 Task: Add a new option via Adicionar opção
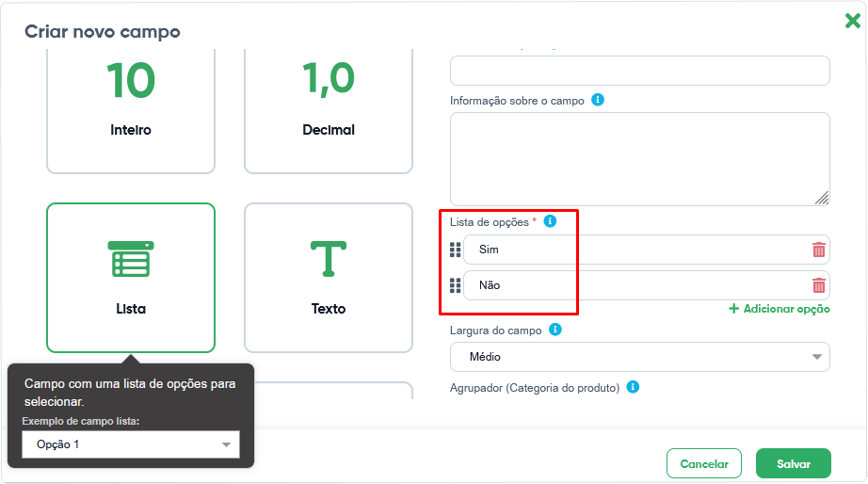780,309
